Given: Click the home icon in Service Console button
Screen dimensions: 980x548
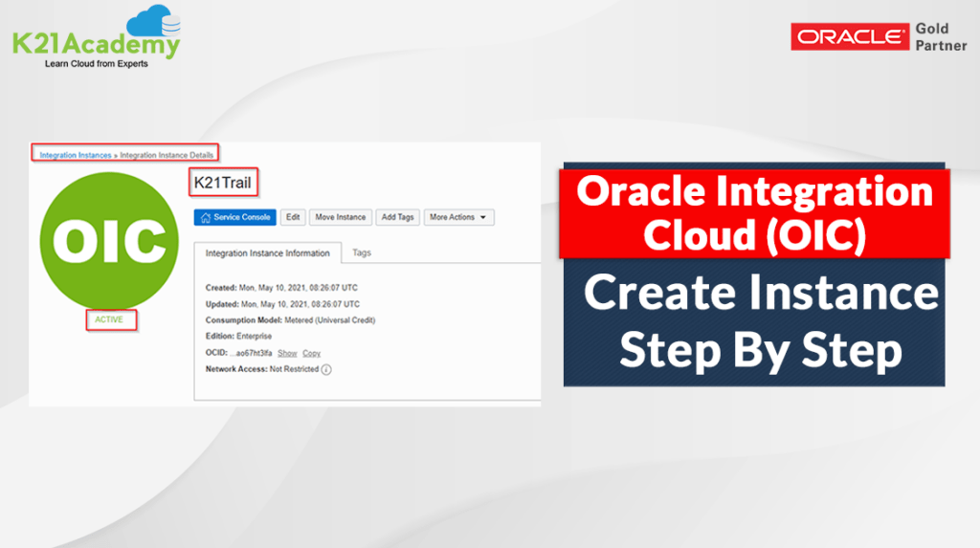Looking at the screenshot, I should tap(206, 217).
